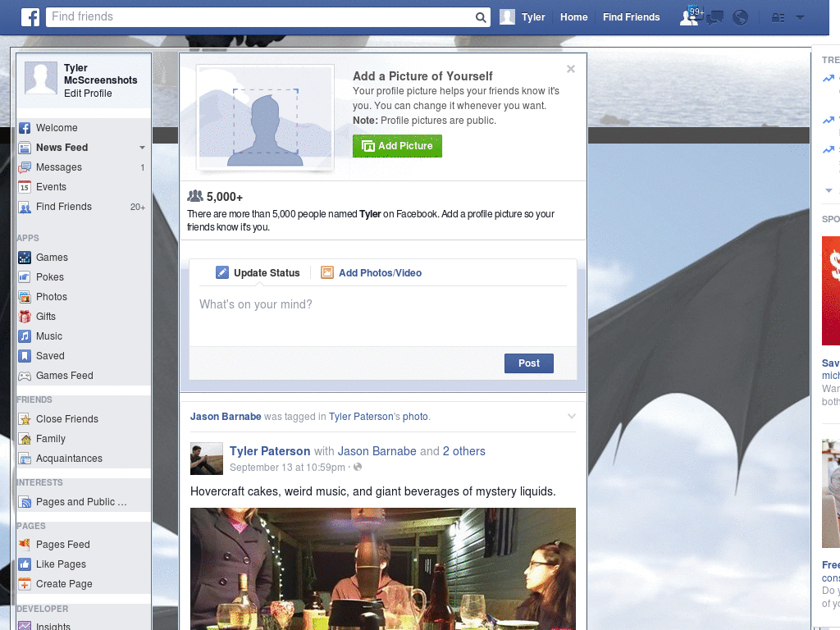Viewport: 840px width, 630px height.
Task: Click the green Add Picture button
Action: coord(397,146)
